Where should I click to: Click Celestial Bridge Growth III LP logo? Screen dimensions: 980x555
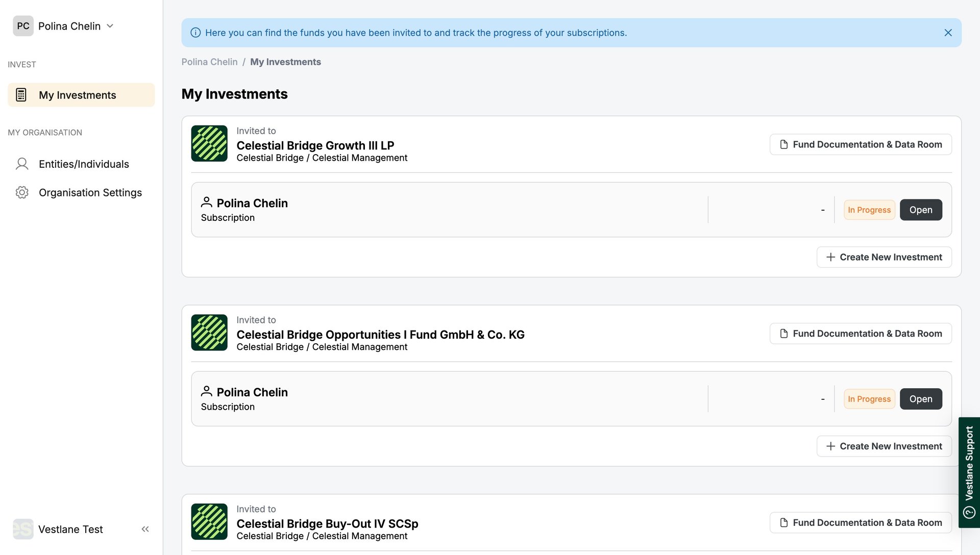pyautogui.click(x=209, y=143)
